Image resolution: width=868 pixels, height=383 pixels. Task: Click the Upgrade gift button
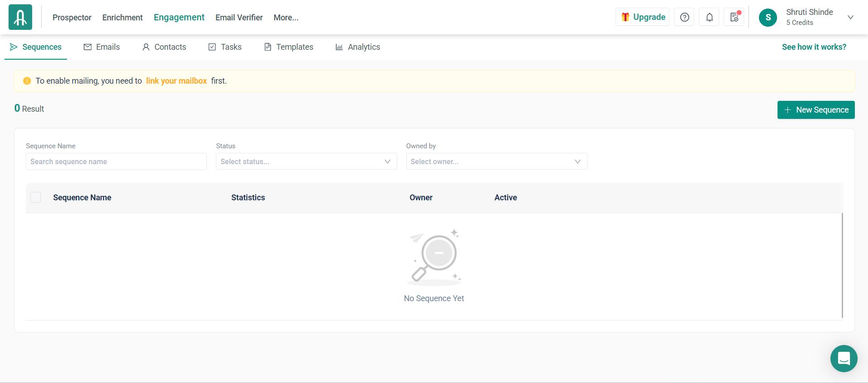tap(642, 17)
